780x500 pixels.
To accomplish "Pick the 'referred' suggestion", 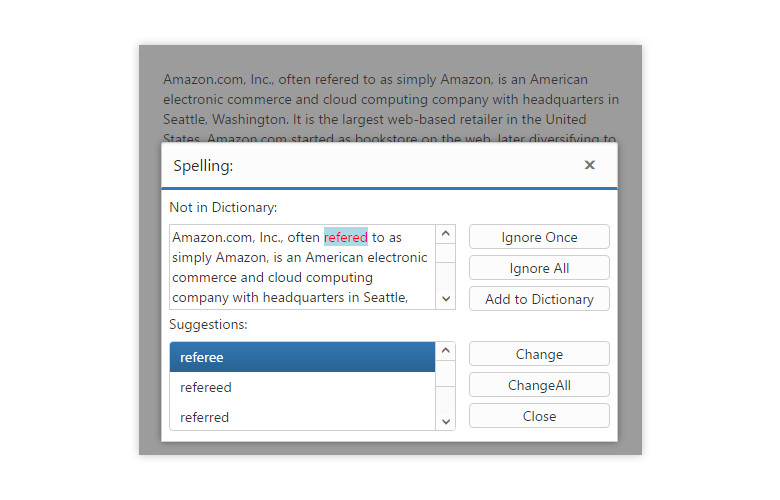I will (302, 417).
